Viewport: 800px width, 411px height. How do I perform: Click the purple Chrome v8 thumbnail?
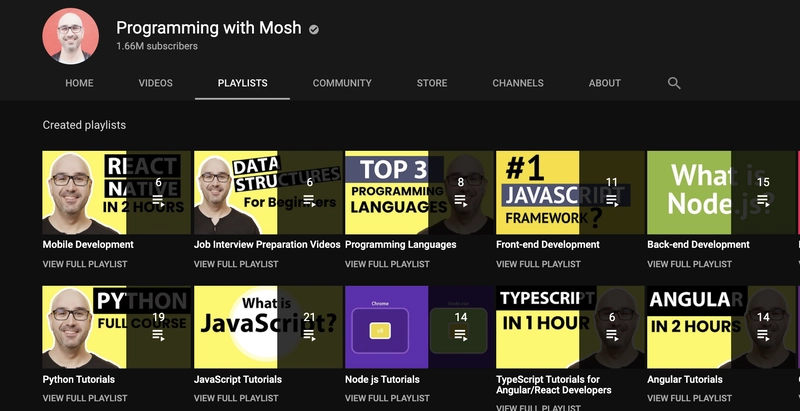pyautogui.click(x=419, y=327)
